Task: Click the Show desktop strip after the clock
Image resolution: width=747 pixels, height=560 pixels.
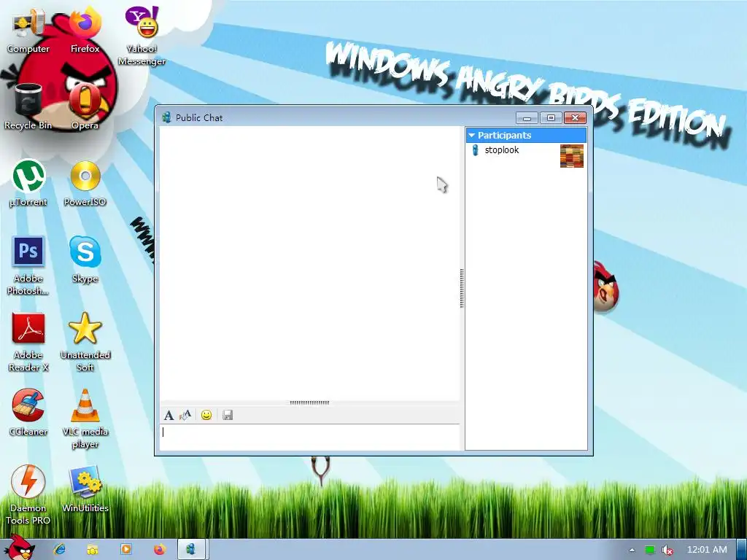Action: point(742,550)
